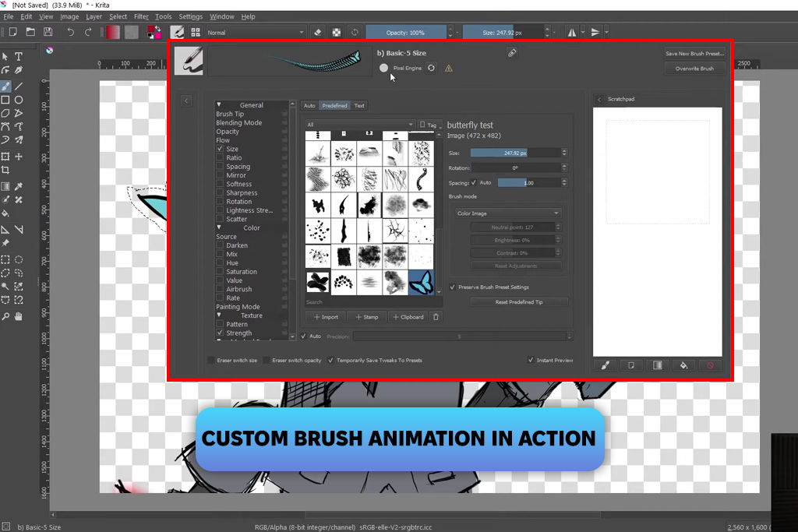Select the Elliptical Selection tool
Image resolution: width=798 pixels, height=532 pixels.
[19, 259]
